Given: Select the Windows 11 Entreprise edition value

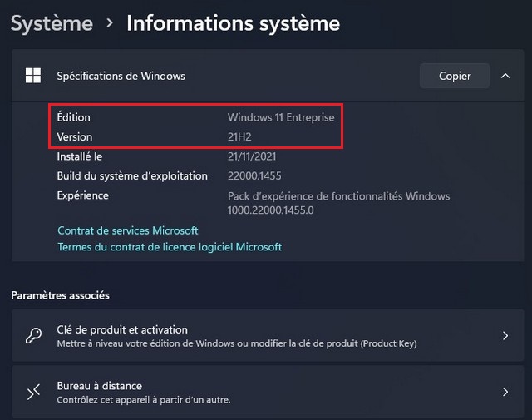Looking at the screenshot, I should click(281, 117).
